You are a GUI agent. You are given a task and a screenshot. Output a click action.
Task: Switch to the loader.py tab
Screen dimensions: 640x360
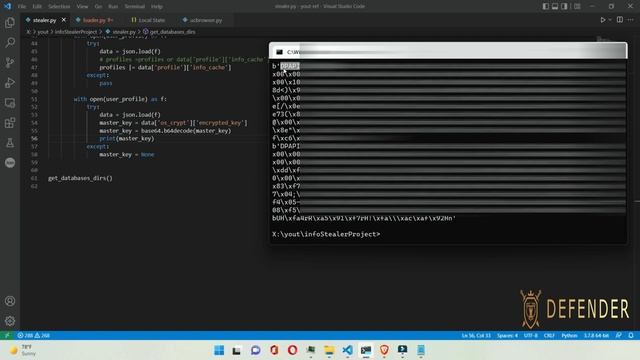[x=95, y=20]
